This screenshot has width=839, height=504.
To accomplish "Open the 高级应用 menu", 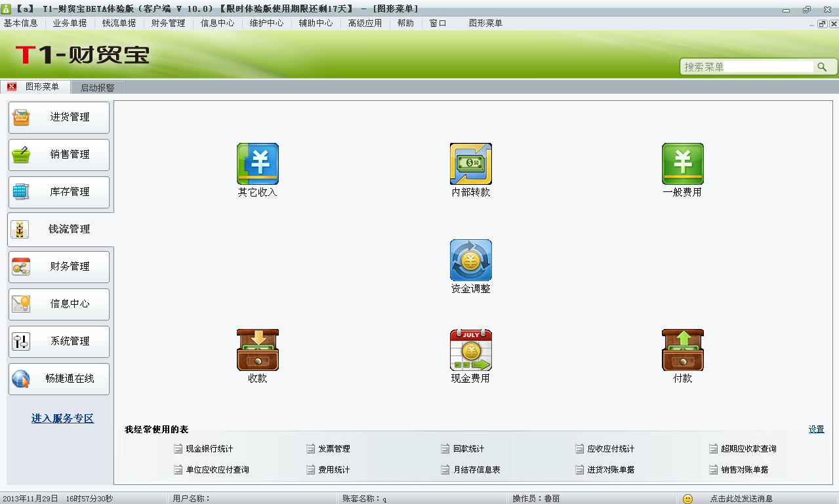I will pyautogui.click(x=365, y=23).
